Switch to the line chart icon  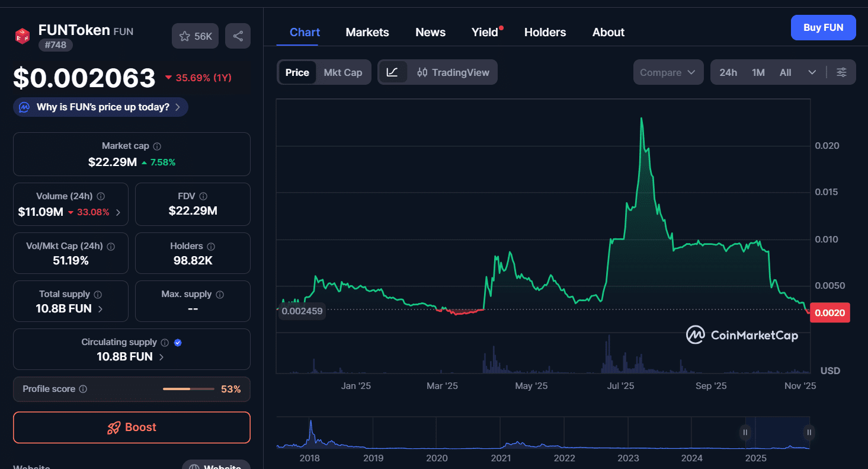[392, 72]
